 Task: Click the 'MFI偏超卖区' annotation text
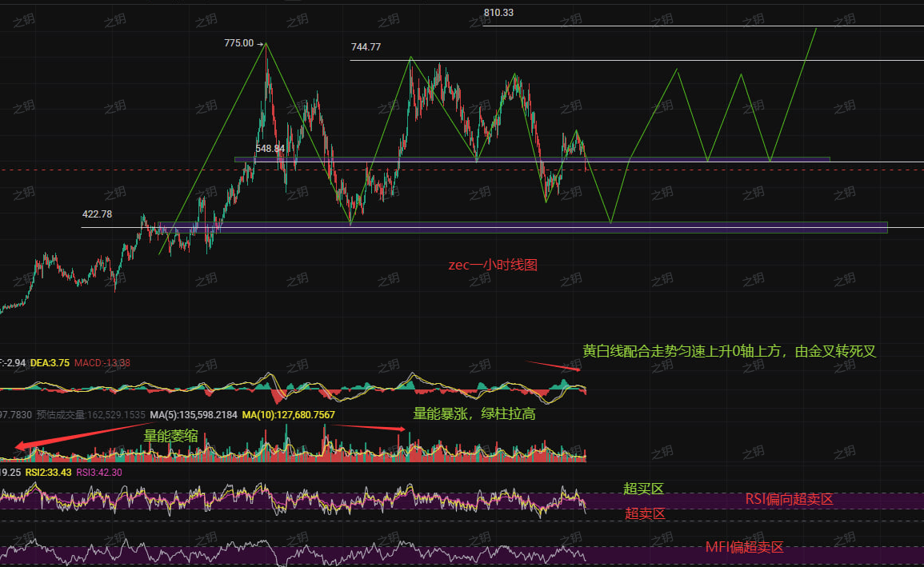coord(744,548)
